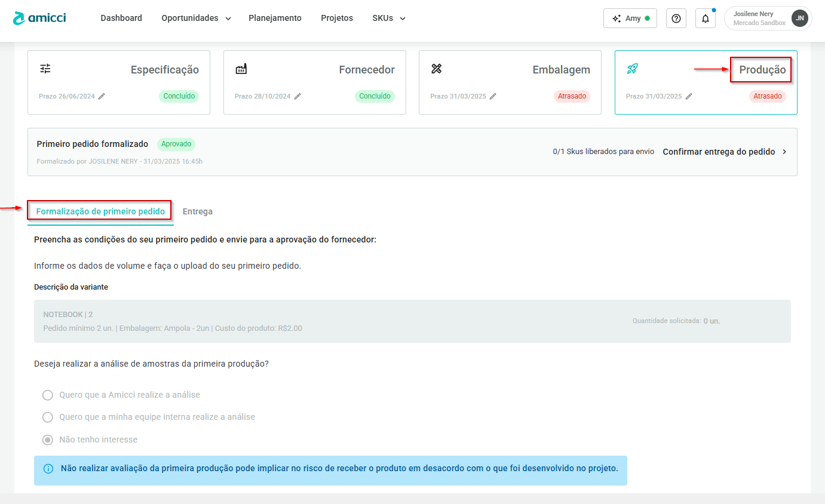
Task: Edit the Produção deadline pencil icon
Action: click(x=689, y=96)
